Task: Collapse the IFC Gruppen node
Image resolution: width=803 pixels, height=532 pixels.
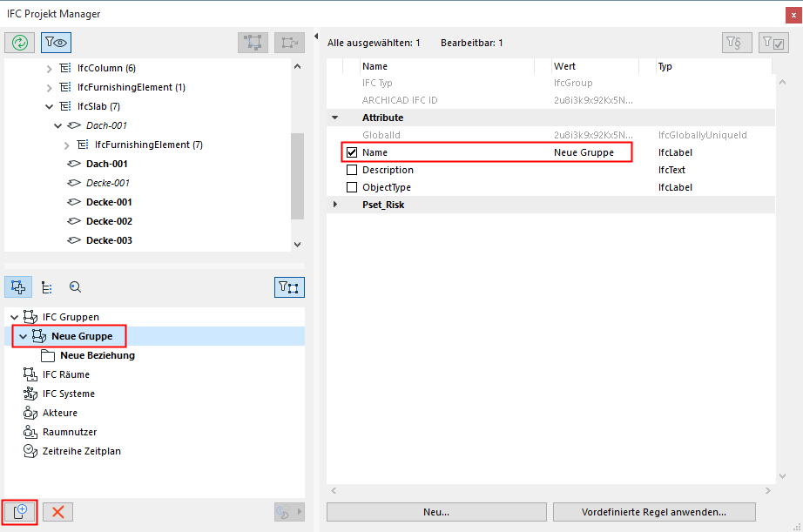Action: (14, 318)
